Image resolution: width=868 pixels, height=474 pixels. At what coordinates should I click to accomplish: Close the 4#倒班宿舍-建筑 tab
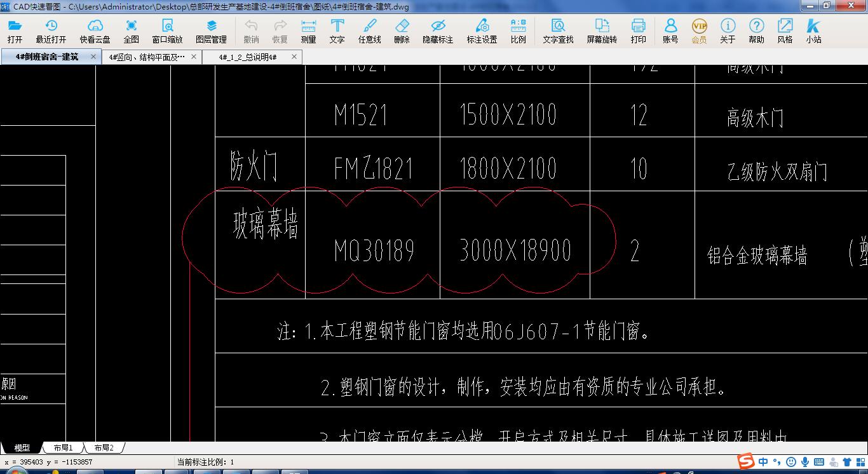tap(93, 57)
